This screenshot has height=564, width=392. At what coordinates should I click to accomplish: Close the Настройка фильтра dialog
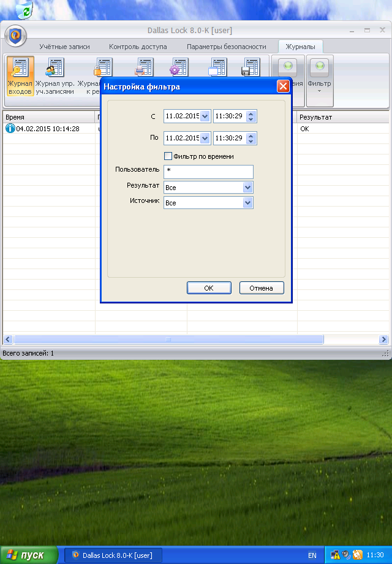283,86
